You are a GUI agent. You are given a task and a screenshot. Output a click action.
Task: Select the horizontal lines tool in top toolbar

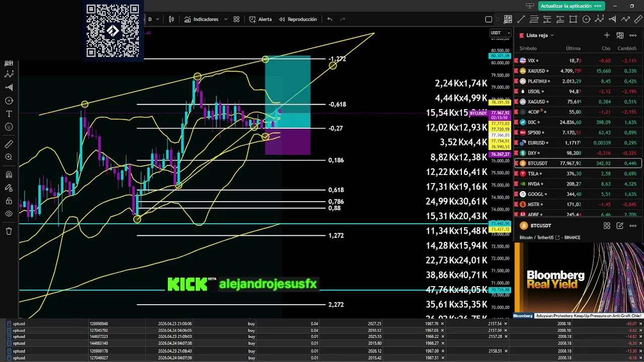(x=534, y=19)
